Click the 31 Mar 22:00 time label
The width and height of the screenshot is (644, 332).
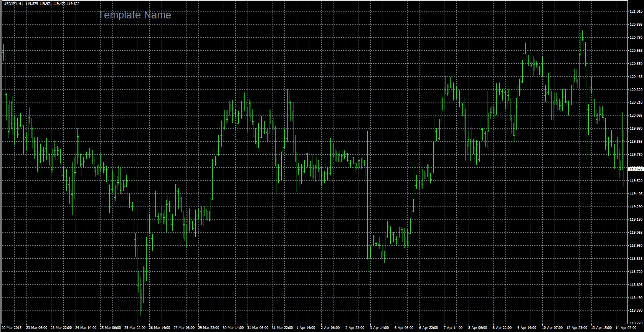pyautogui.click(x=282, y=328)
